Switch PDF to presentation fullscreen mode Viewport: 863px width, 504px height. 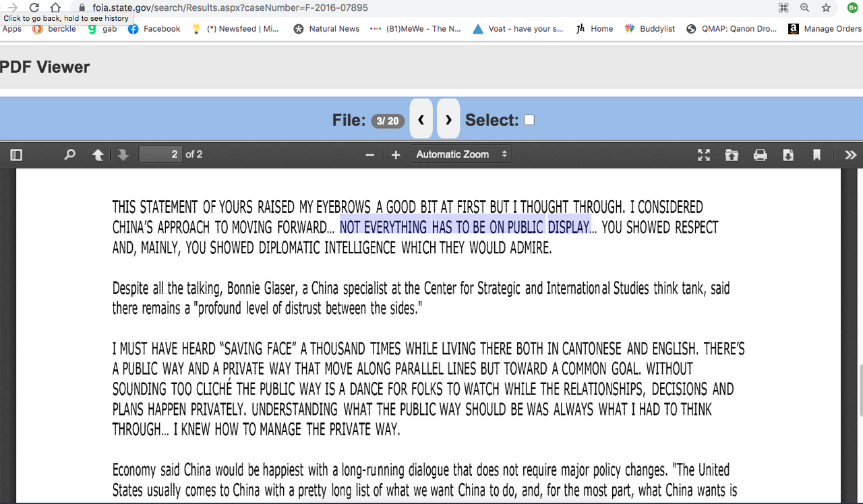pyautogui.click(x=704, y=155)
